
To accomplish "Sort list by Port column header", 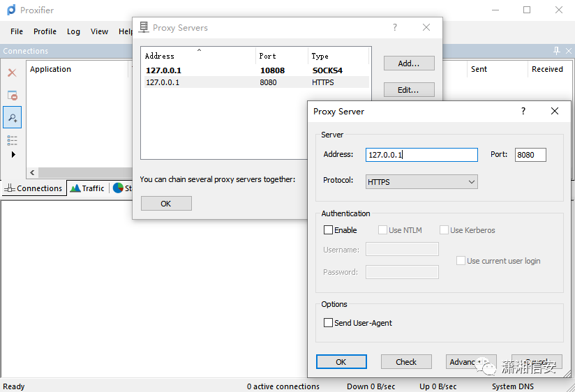I will click(281, 56).
